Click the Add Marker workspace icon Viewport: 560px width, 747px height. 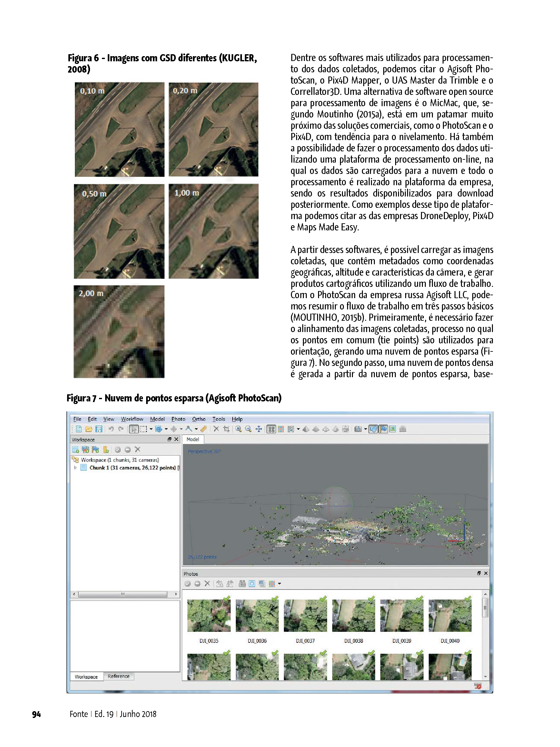coord(95,449)
